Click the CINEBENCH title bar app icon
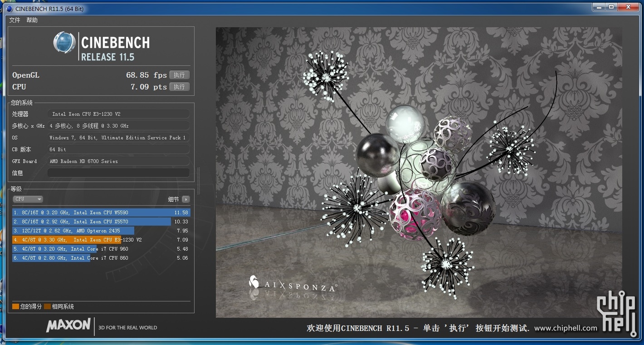 click(x=10, y=9)
